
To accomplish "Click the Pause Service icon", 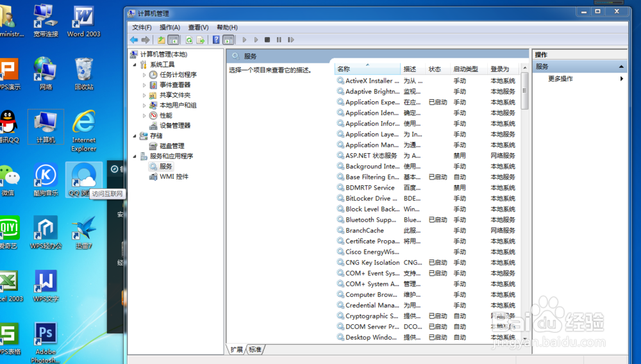I will 279,40.
